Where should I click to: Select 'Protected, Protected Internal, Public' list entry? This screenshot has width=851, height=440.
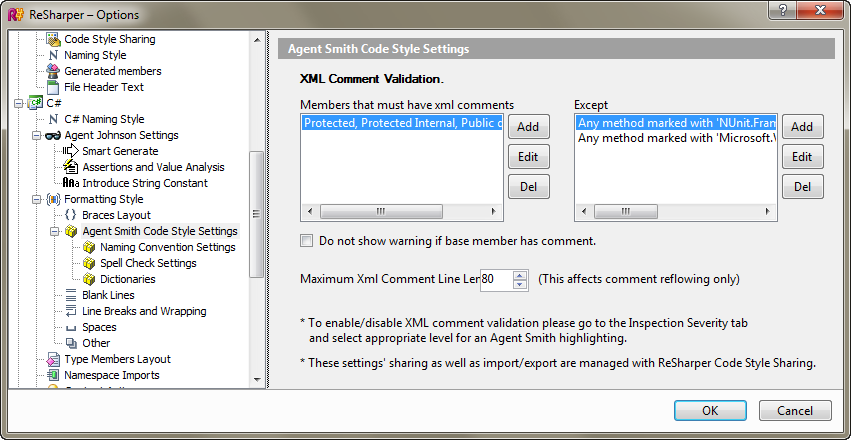(402, 123)
